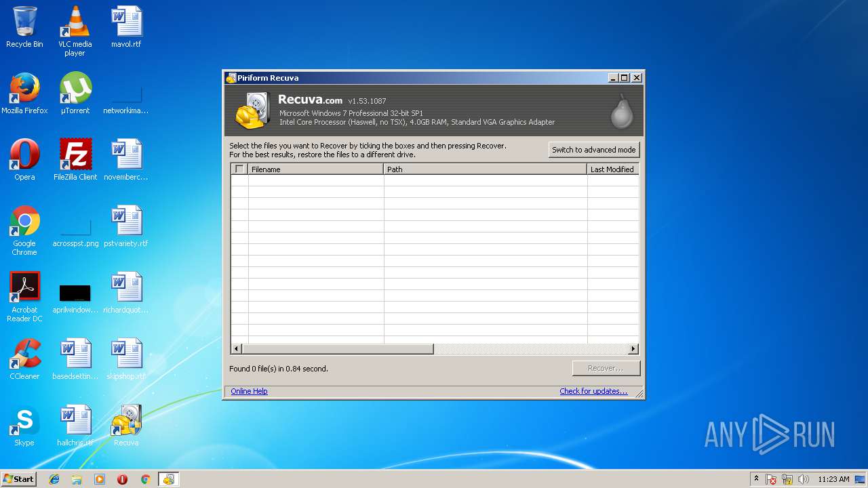
Task: Click the list's right scroll arrow
Action: coord(633,349)
